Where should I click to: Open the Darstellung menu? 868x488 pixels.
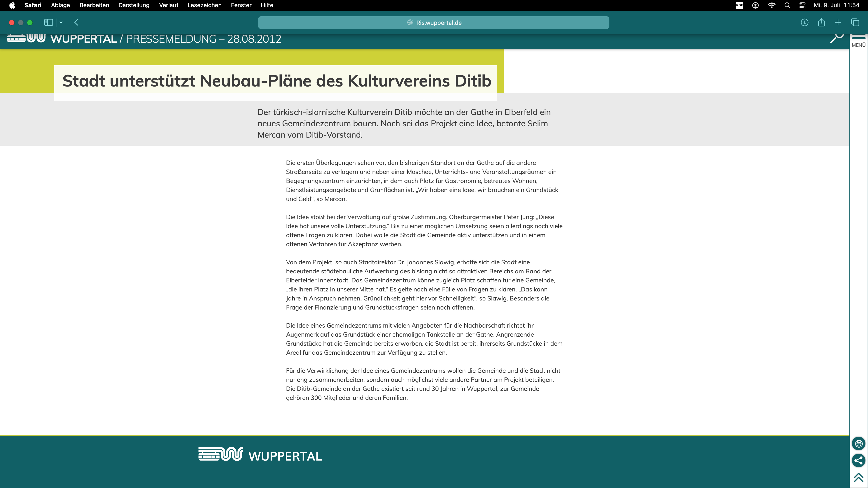point(134,5)
